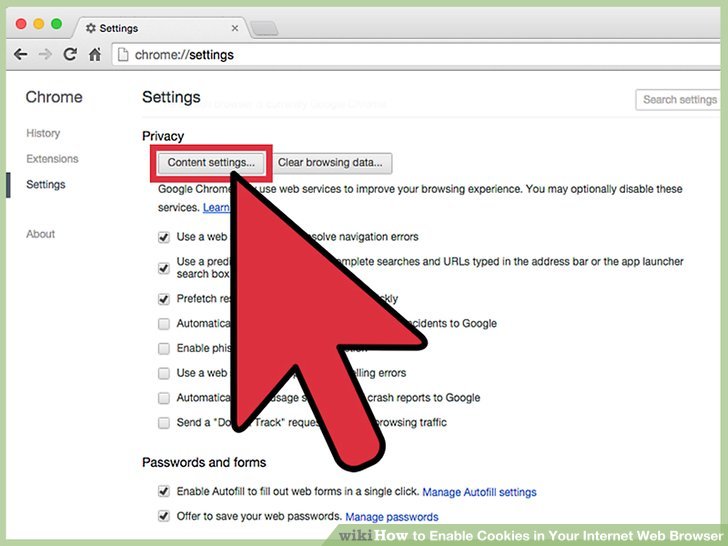Check Enable phishing protection checkbox
Image resolution: width=728 pixels, height=546 pixels.
click(164, 348)
